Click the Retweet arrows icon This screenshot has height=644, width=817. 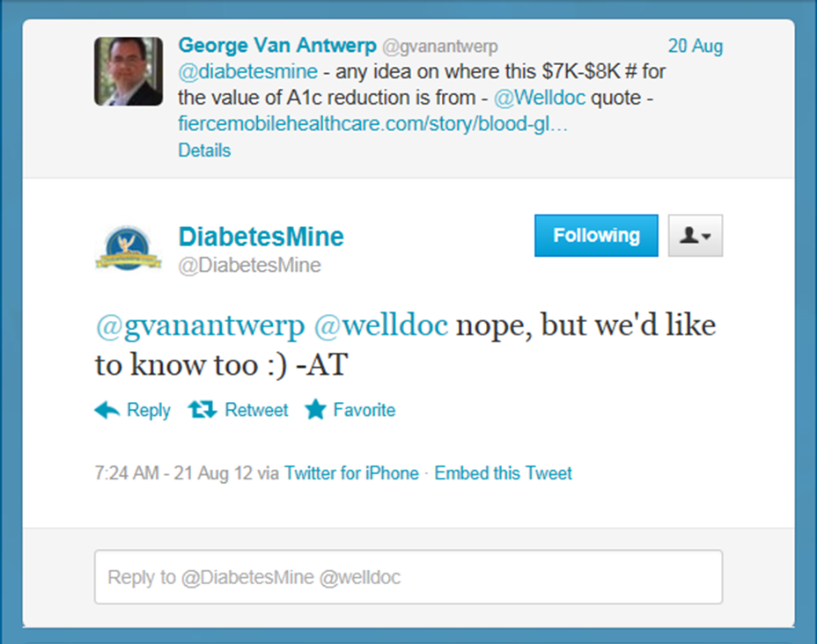tap(202, 410)
